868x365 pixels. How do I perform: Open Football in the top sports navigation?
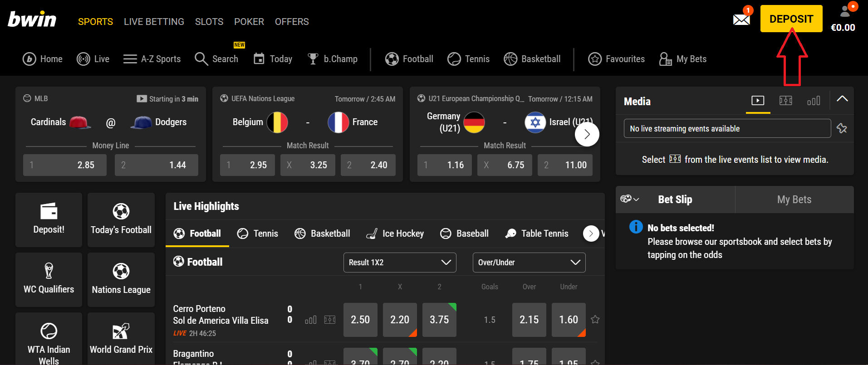[409, 59]
